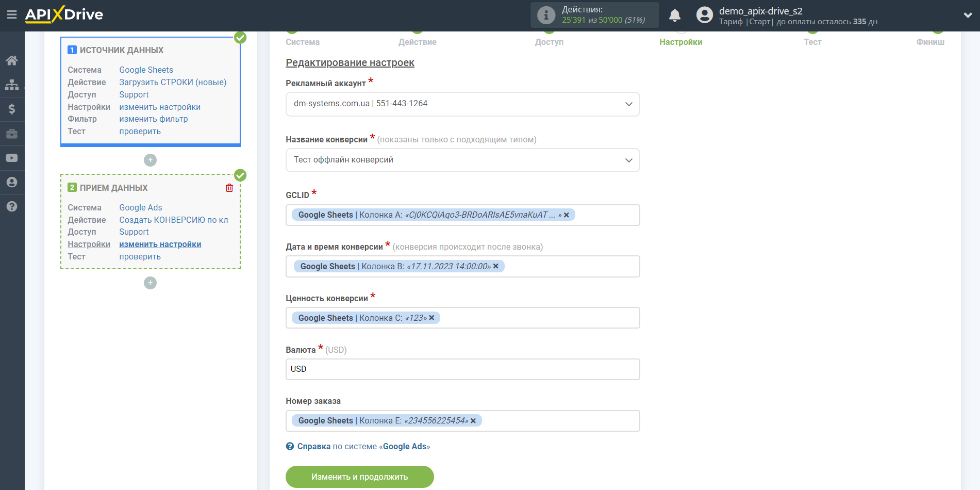Click the ПРИЕМ ДАННЫХ block title
The image size is (980, 490).
[x=113, y=188]
